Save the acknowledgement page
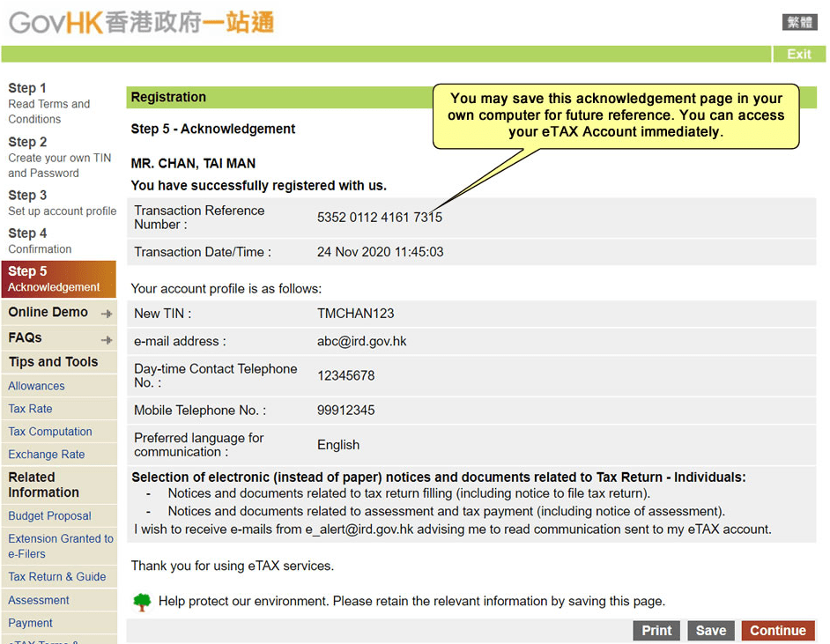Image resolution: width=830 pixels, height=644 pixels. point(711,630)
